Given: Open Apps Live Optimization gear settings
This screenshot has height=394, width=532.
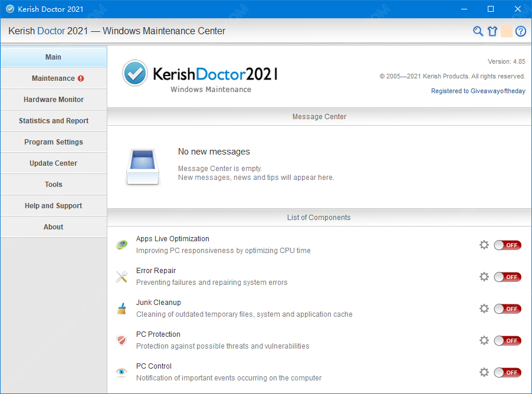Looking at the screenshot, I should click(x=484, y=245).
